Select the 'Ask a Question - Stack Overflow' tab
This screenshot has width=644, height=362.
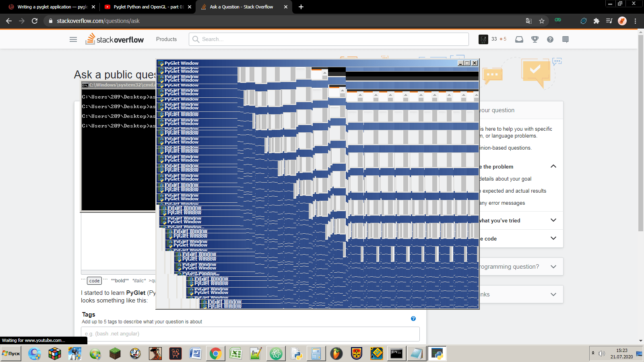point(242,7)
